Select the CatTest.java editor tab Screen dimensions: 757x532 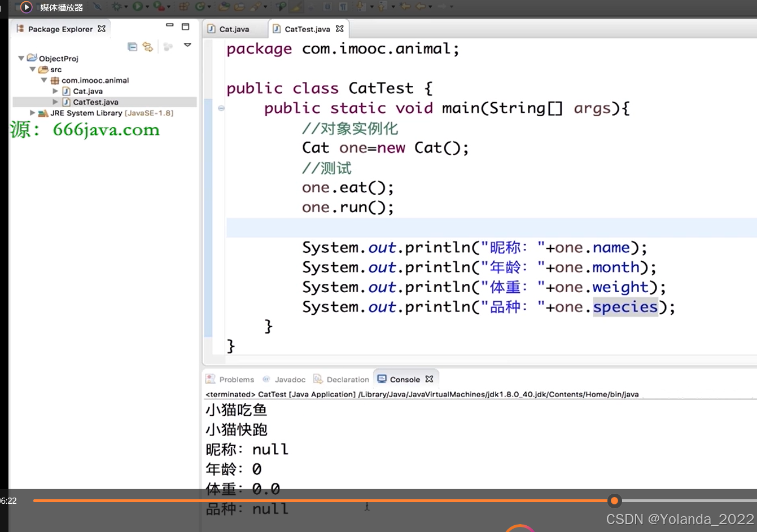(307, 29)
